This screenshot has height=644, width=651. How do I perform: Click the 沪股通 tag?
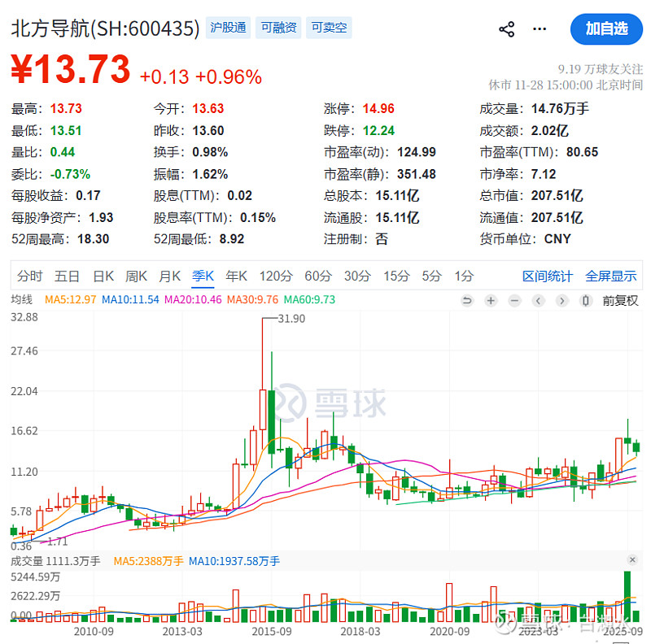[228, 28]
